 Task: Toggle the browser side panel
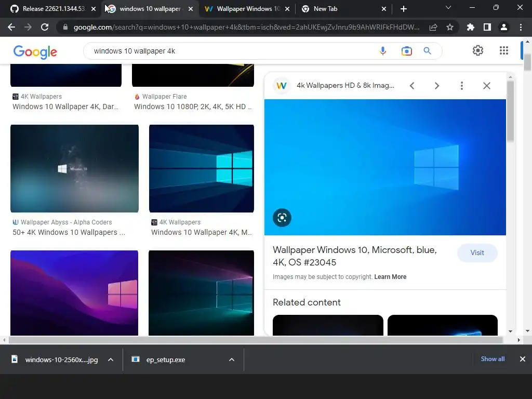click(x=487, y=27)
